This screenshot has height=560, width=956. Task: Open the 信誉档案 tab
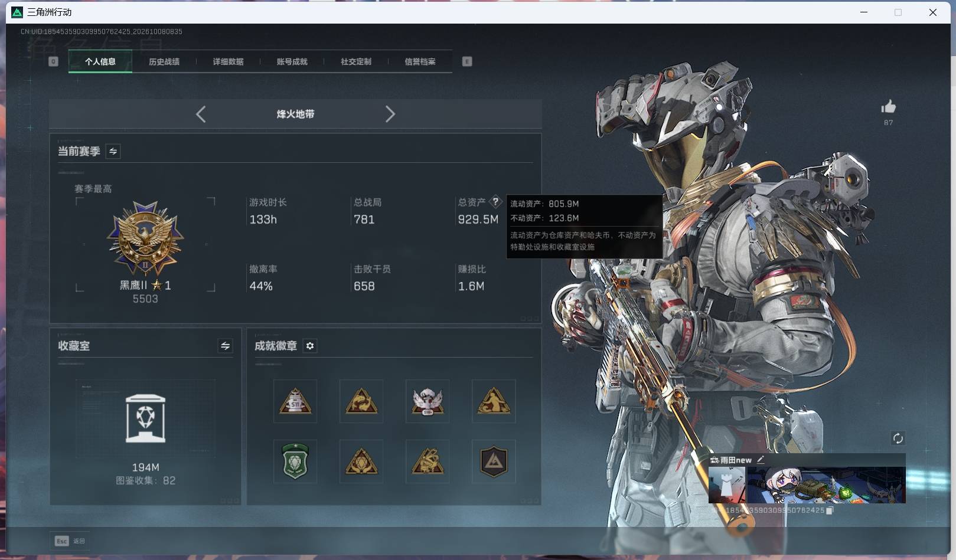(420, 61)
